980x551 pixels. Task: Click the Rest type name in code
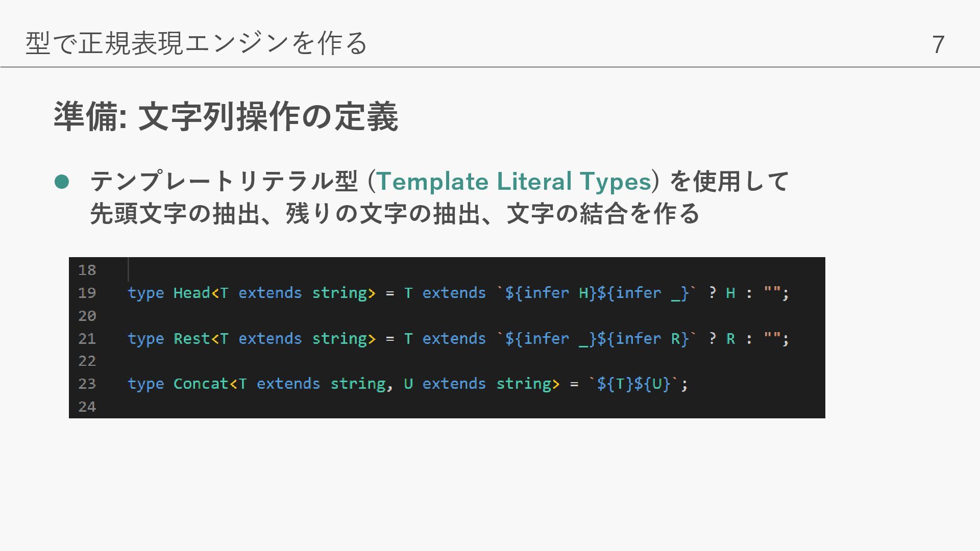tap(191, 339)
